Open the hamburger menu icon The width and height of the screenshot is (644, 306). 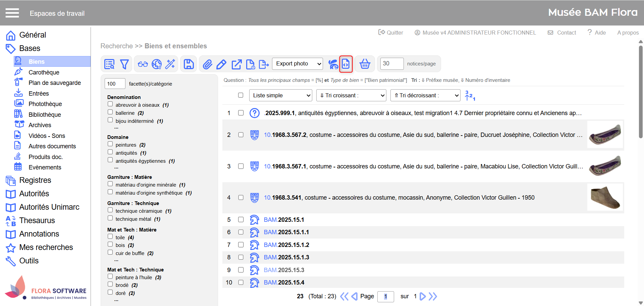12,13
